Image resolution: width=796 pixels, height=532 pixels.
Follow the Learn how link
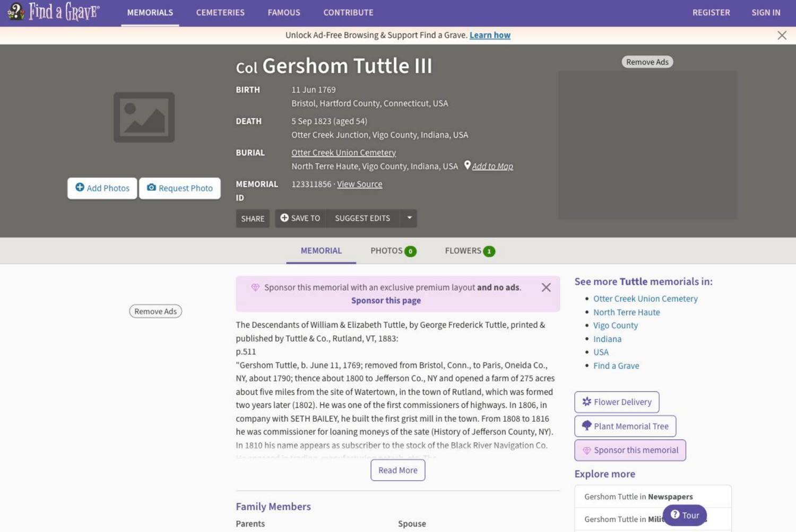[490, 35]
